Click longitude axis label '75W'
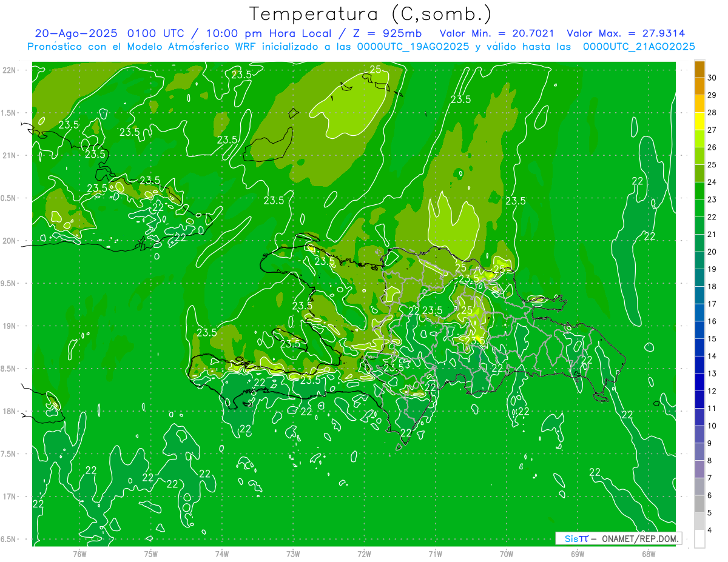 tap(150, 554)
